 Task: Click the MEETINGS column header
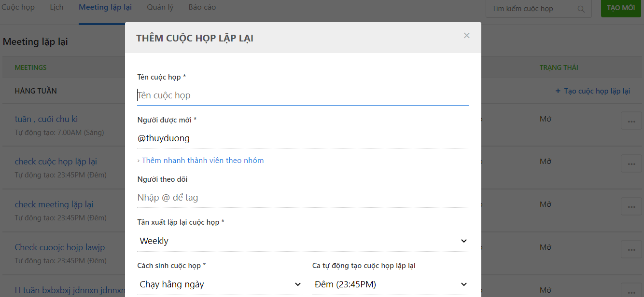[x=31, y=67]
